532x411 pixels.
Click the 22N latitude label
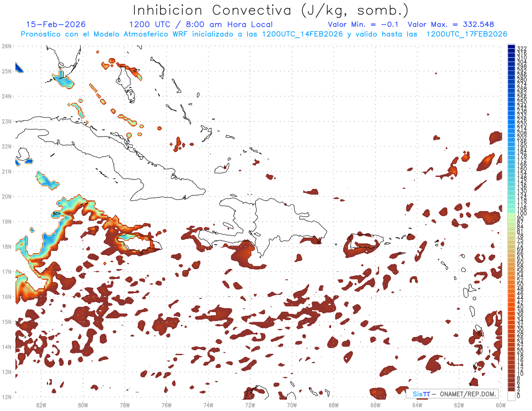click(x=7, y=146)
